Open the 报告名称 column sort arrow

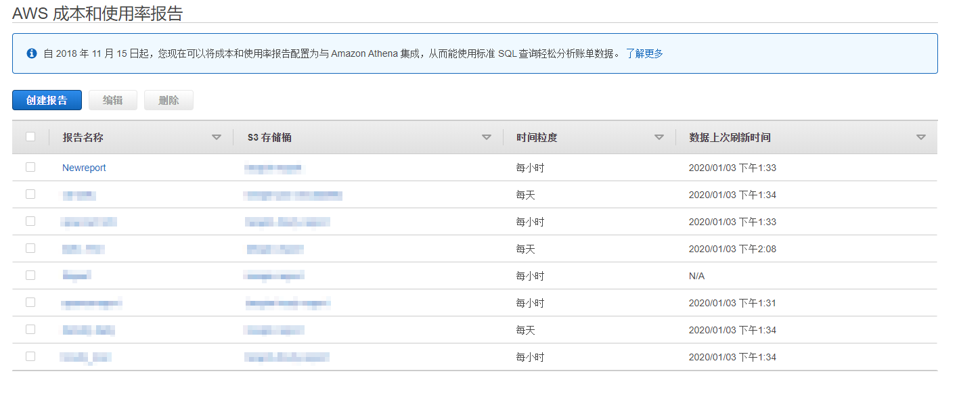tap(217, 137)
